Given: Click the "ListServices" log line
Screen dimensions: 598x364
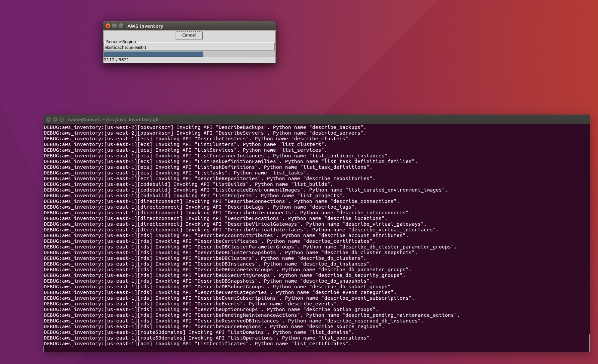Looking at the screenshot, I should [185, 150].
